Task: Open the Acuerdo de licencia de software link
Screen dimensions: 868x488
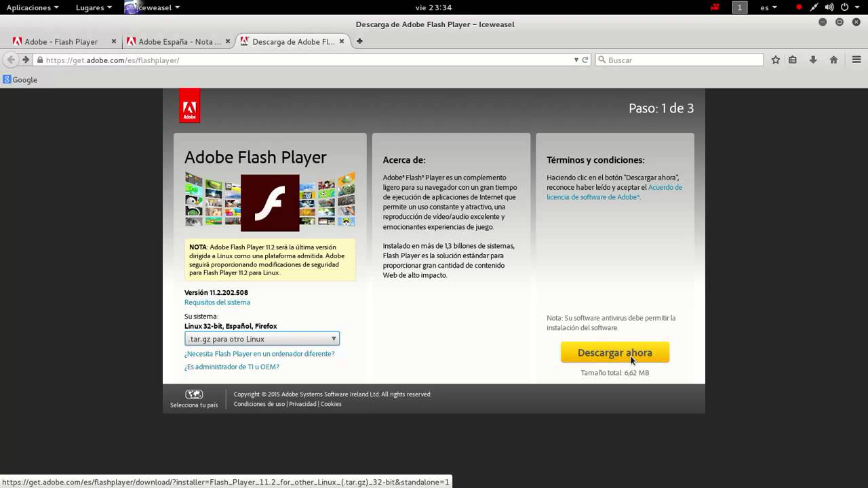Action: (614, 192)
